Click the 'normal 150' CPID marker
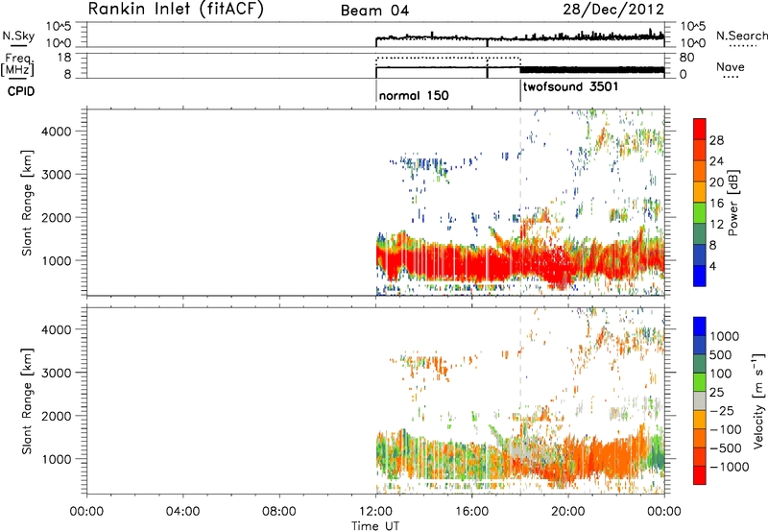Viewport: 768px width, 532px height. 414,95
